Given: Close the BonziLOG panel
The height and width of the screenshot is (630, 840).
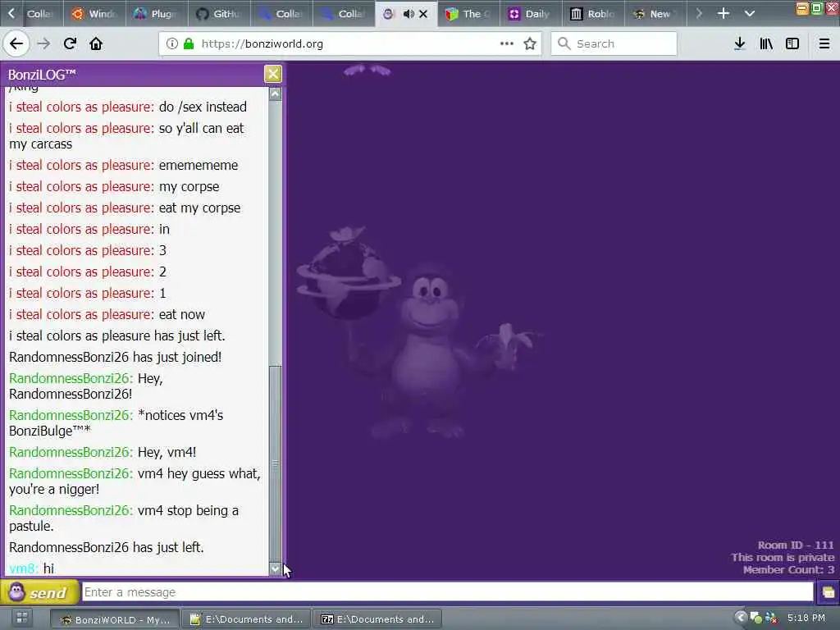Looking at the screenshot, I should point(272,74).
